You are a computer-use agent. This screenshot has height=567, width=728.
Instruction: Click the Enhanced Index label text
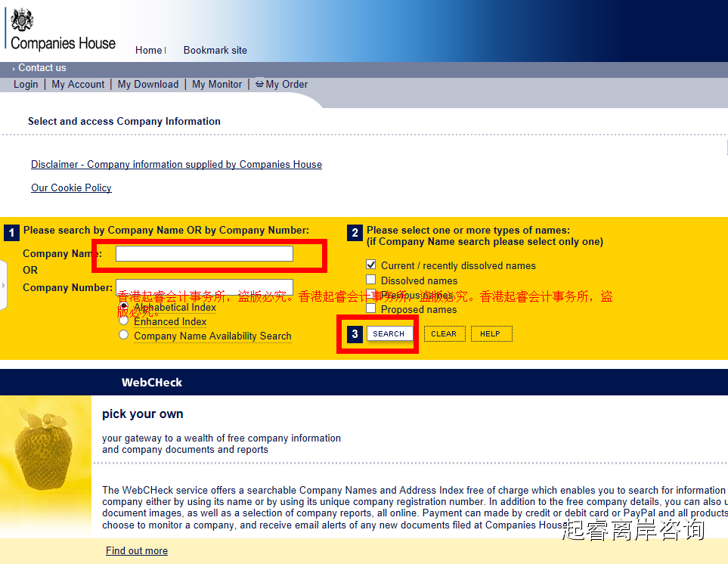coord(170,321)
